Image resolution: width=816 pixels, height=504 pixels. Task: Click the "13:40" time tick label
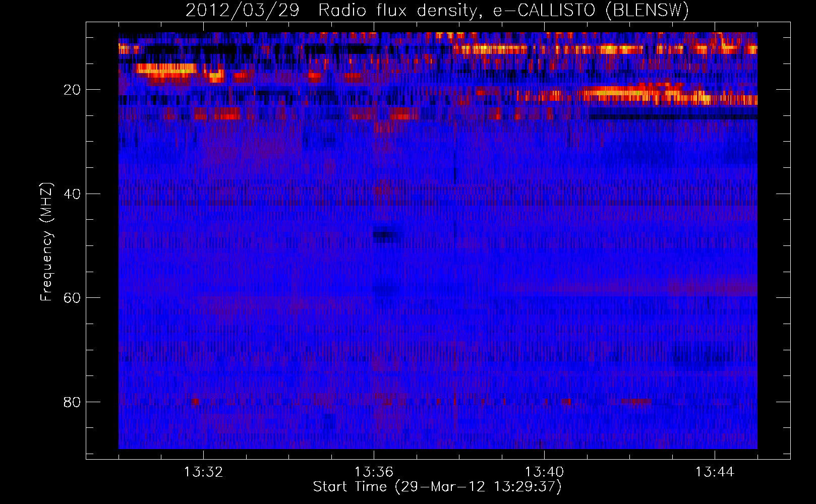[544, 472]
